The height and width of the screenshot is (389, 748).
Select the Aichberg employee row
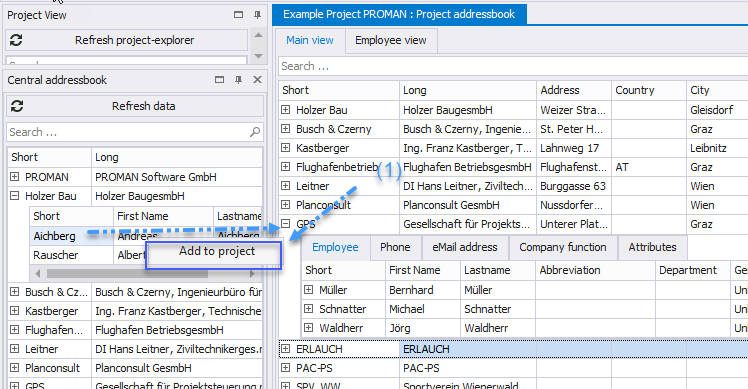point(146,236)
